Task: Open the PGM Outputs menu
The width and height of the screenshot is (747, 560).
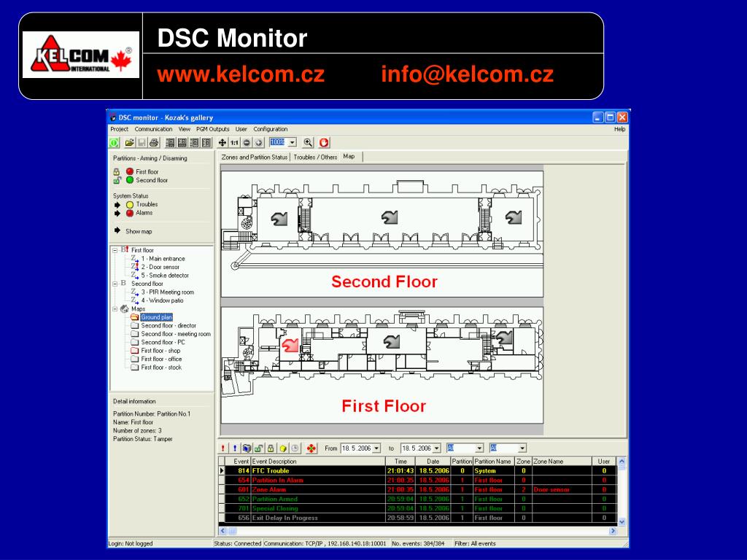Action: 212,129
